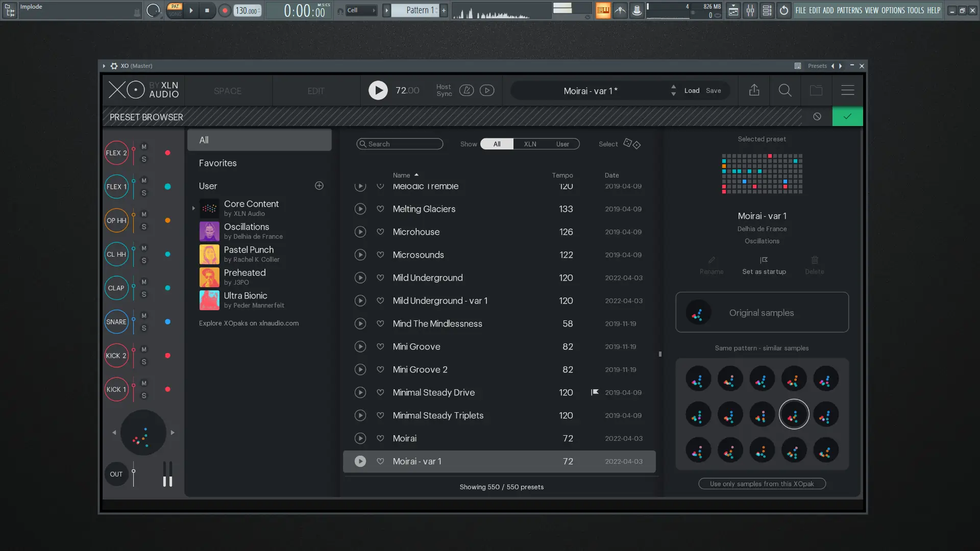
Task: Expand the Core Content XOpak entry
Action: click(193, 208)
